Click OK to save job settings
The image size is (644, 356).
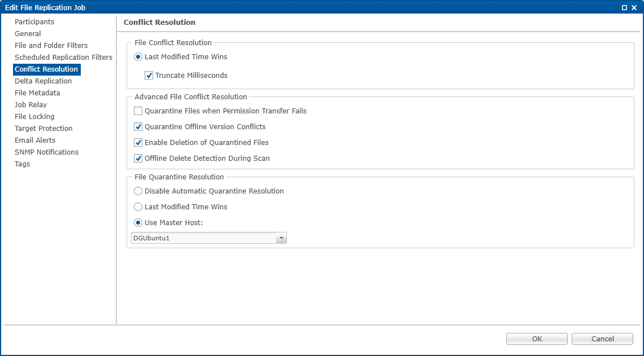pyautogui.click(x=537, y=339)
